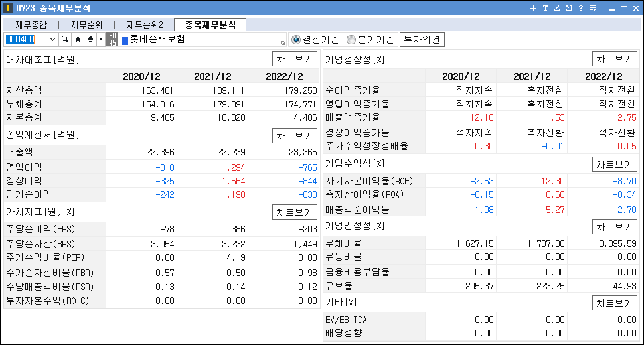Switch to the 재무순위 tab
The width and height of the screenshot is (644, 345).
[x=86, y=25]
